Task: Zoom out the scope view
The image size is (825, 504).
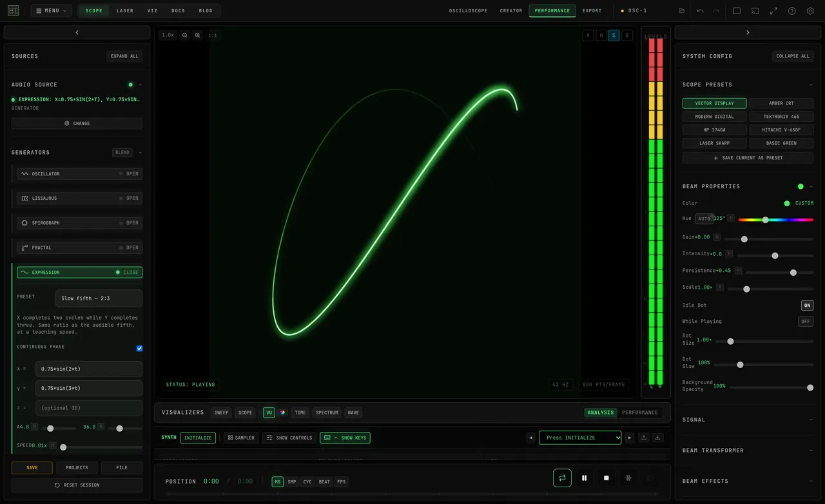Action: 185,35
